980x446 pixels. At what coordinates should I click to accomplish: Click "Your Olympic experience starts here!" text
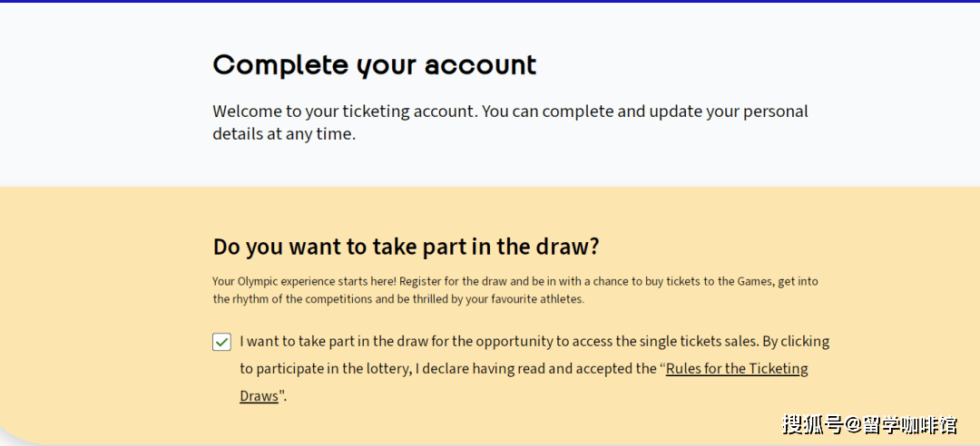click(x=303, y=281)
